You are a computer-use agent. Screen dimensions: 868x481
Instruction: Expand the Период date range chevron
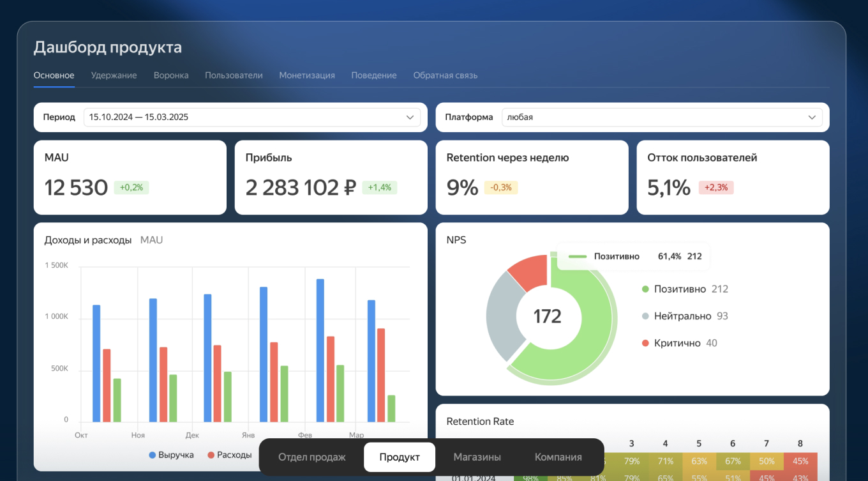point(410,118)
